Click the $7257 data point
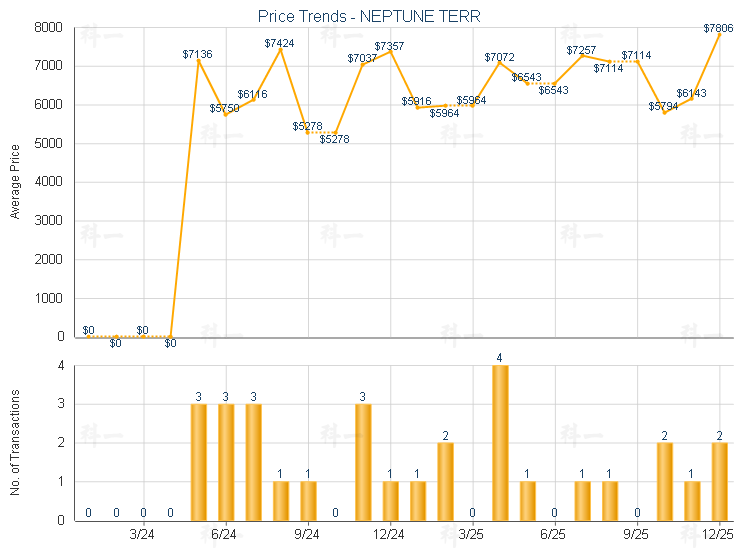The height and width of the screenshot is (550, 740). (x=582, y=55)
